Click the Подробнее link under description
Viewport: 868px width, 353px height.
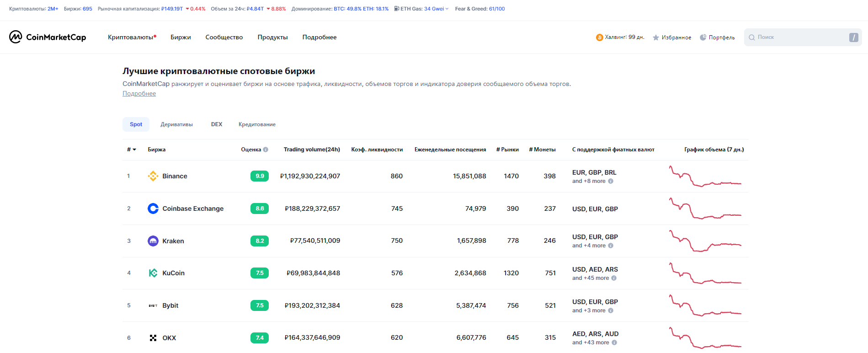[139, 93]
